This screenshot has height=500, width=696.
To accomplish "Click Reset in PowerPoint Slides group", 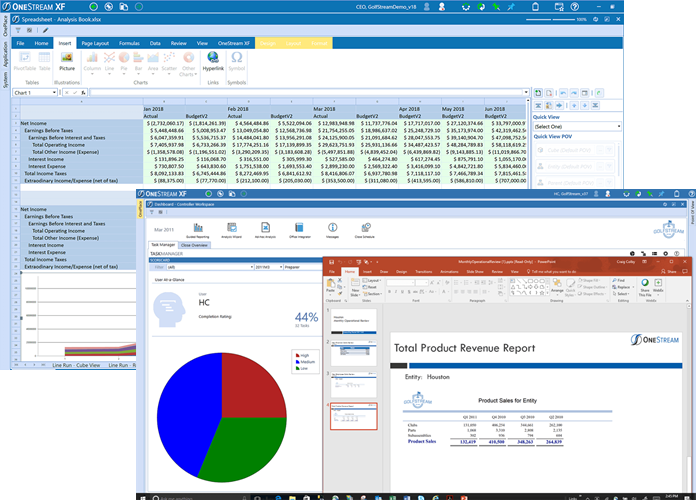I will click(x=369, y=287).
